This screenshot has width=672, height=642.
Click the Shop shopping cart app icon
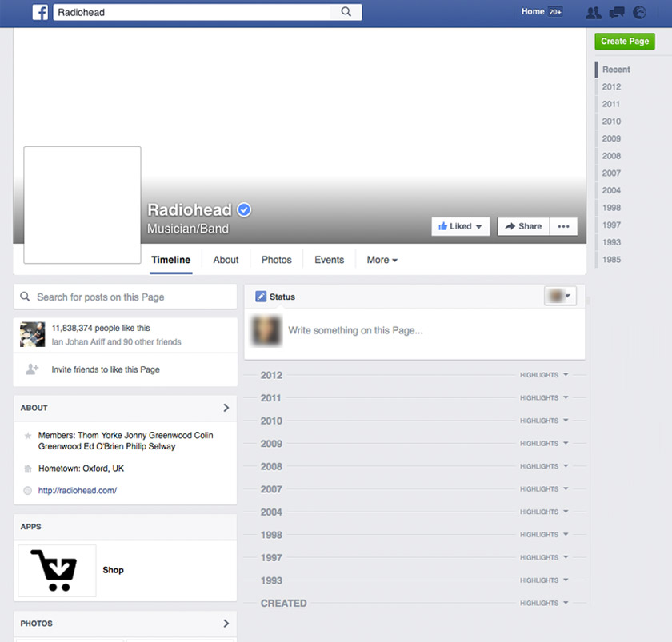click(57, 570)
